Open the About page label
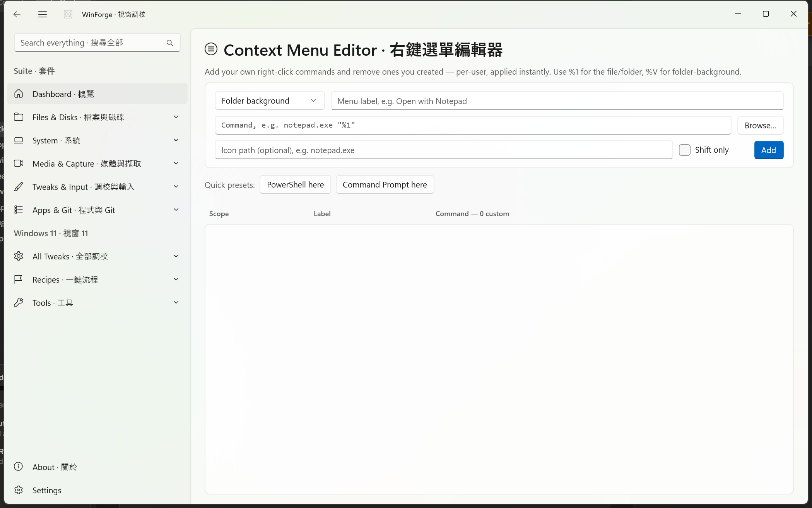This screenshot has width=812, height=508. point(55,467)
